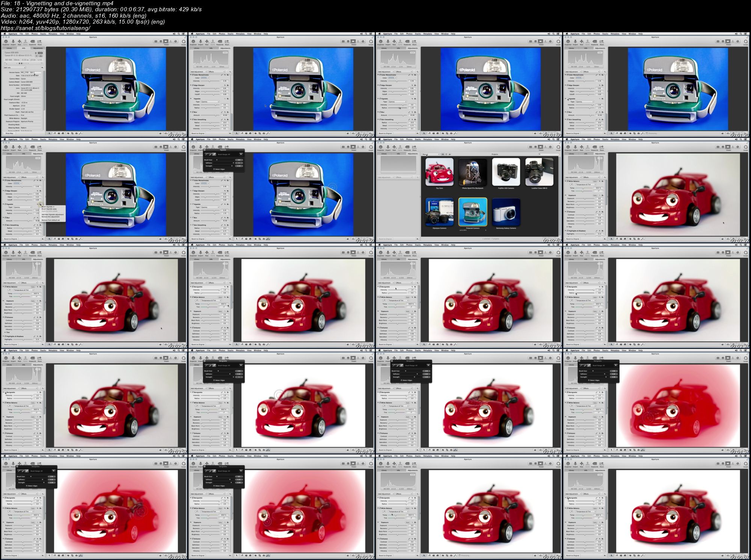751x560 pixels.
Task: In the 00:04:17 frame, toggle the Exposure checkbox
Action: click(193, 417)
